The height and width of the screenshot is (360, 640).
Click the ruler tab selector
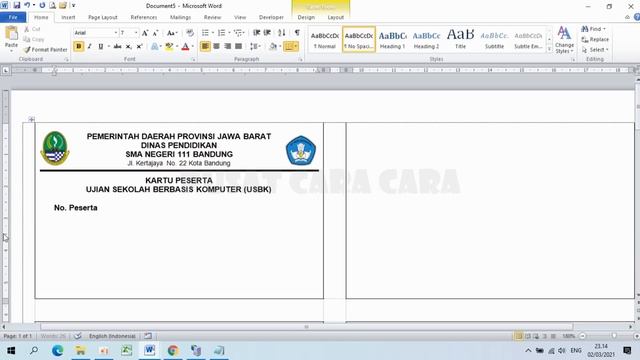coord(6,70)
